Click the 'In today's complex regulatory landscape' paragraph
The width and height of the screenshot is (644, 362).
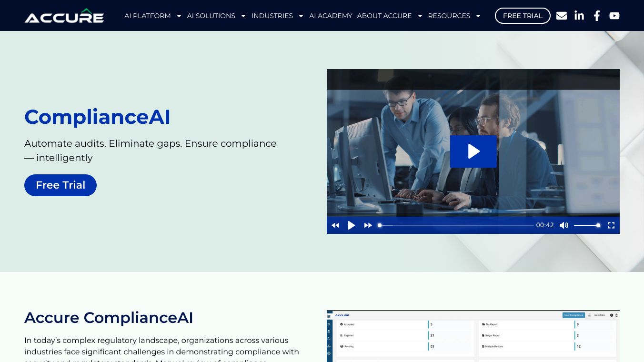(x=162, y=349)
